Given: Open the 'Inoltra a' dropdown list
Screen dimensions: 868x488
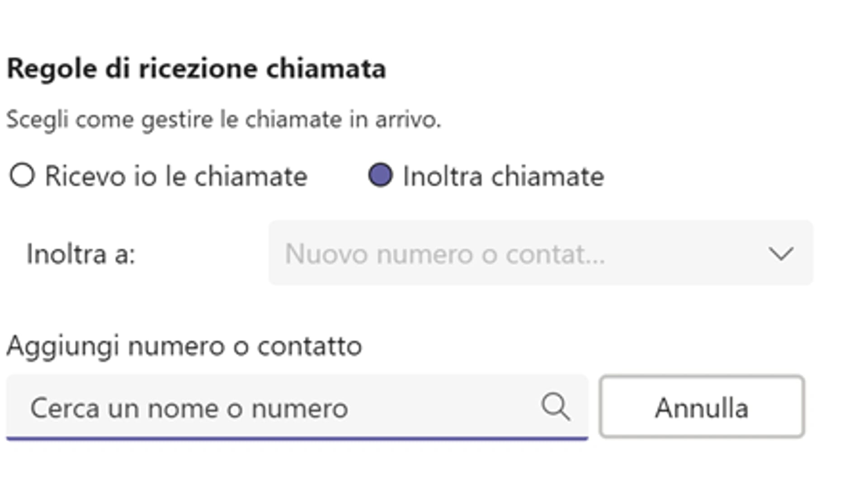Looking at the screenshot, I should 540,253.
